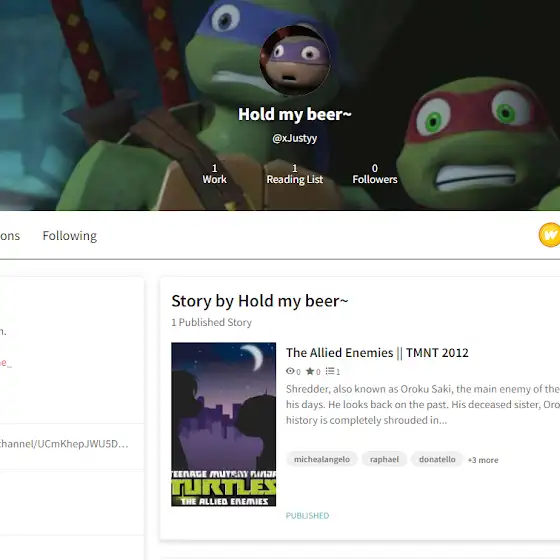Click the star votes count icon

[x=310, y=371]
